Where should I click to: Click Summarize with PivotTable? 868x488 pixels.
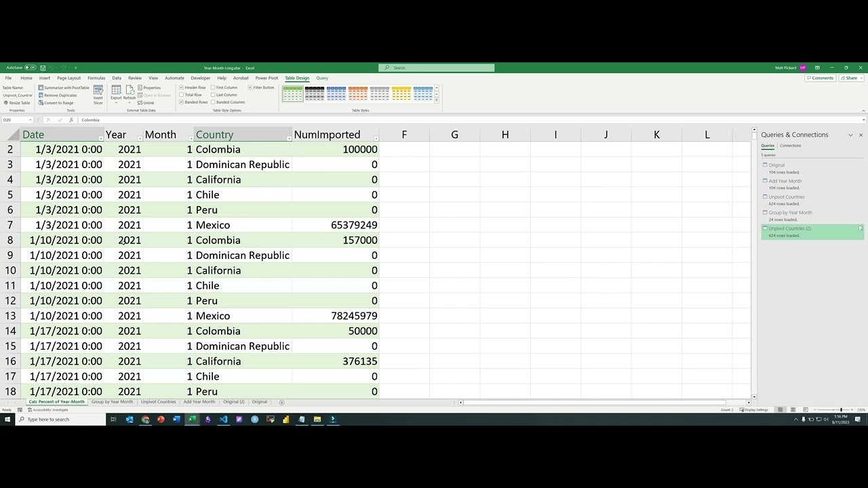tap(64, 87)
